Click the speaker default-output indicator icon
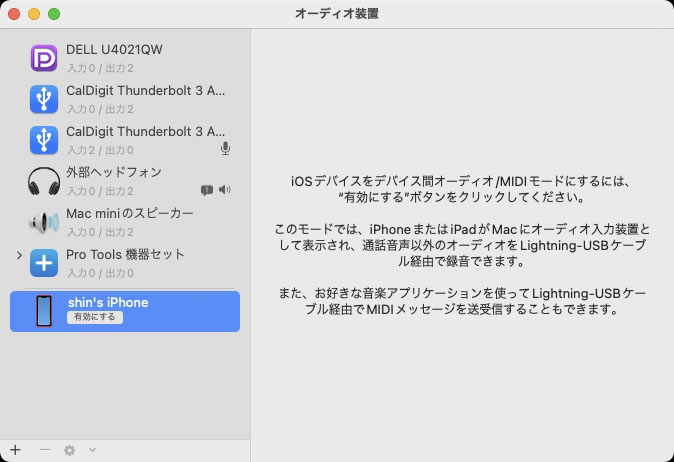 225,189
